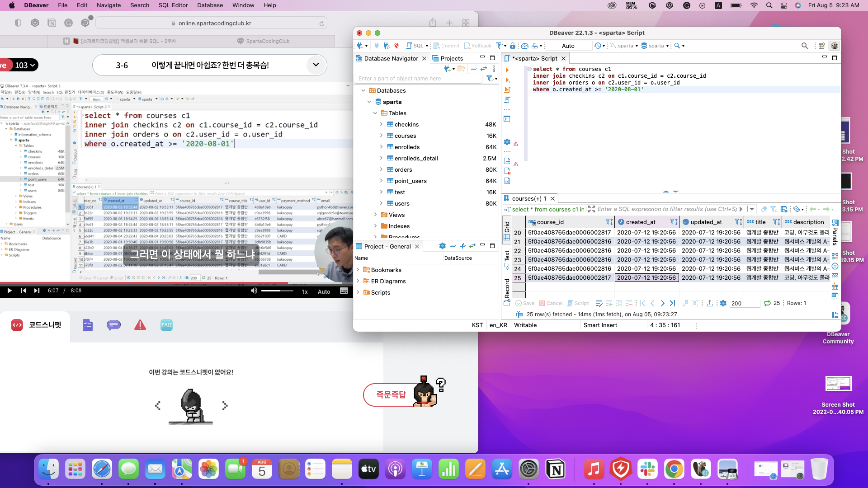868x488 pixels.
Task: Click Auto transaction mode field
Action: (x=568, y=46)
